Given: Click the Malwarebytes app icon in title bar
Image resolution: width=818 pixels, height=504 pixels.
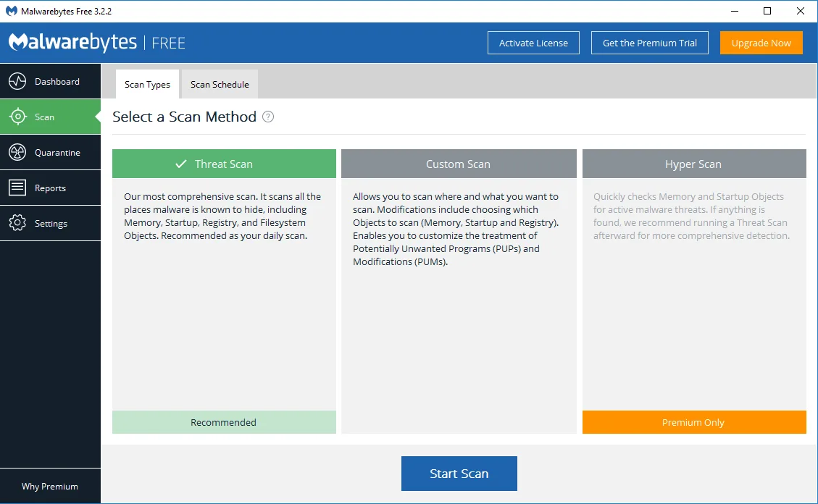Looking at the screenshot, I should click(x=12, y=11).
